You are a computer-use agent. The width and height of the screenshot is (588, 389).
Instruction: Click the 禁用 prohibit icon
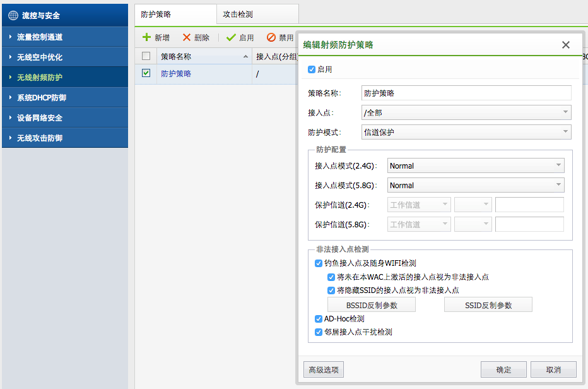[271, 38]
